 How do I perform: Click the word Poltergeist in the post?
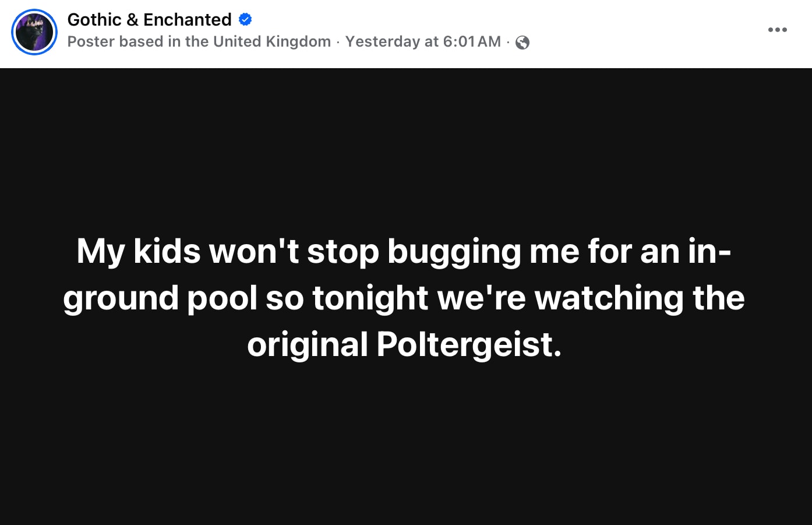pyautogui.click(x=468, y=344)
